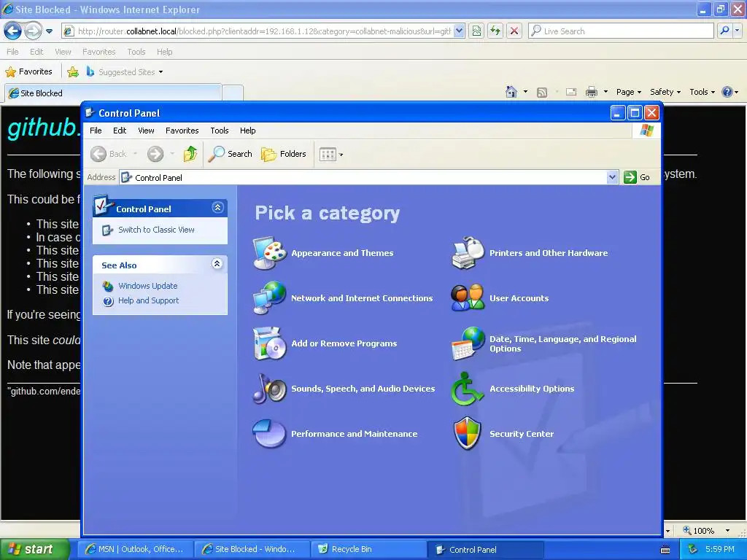The image size is (747, 560).
Task: Open Internet Explorer Tools menu in menu bar
Action: pyautogui.click(x=136, y=52)
